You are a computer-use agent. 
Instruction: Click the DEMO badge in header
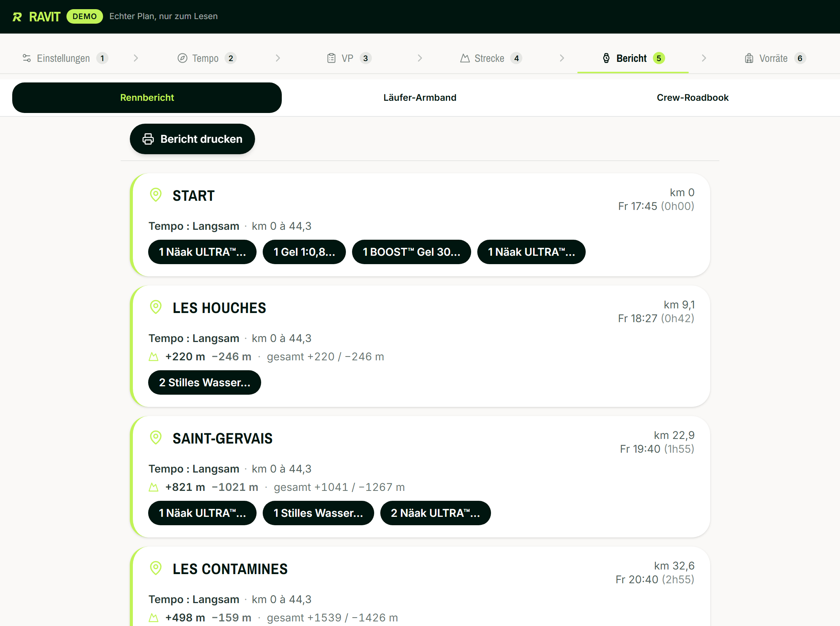click(85, 16)
